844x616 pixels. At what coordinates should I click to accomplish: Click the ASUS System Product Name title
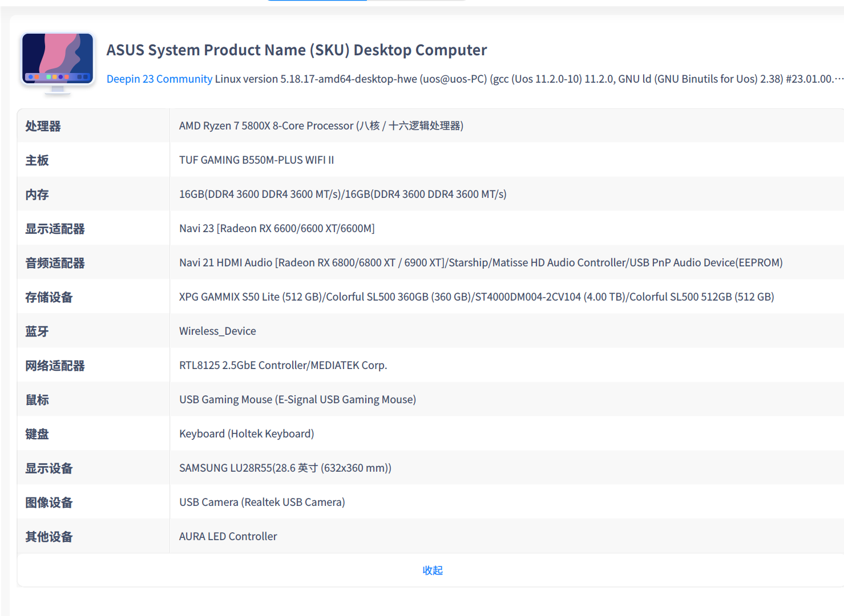click(297, 50)
